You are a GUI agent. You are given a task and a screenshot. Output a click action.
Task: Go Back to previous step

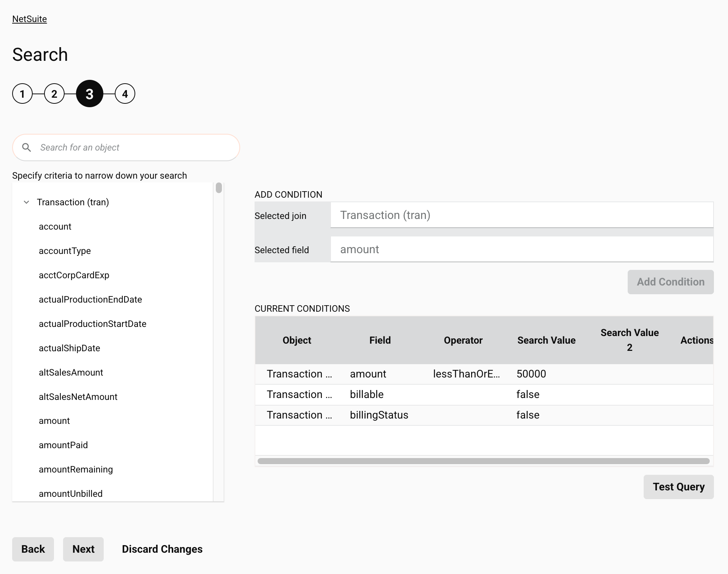(33, 549)
